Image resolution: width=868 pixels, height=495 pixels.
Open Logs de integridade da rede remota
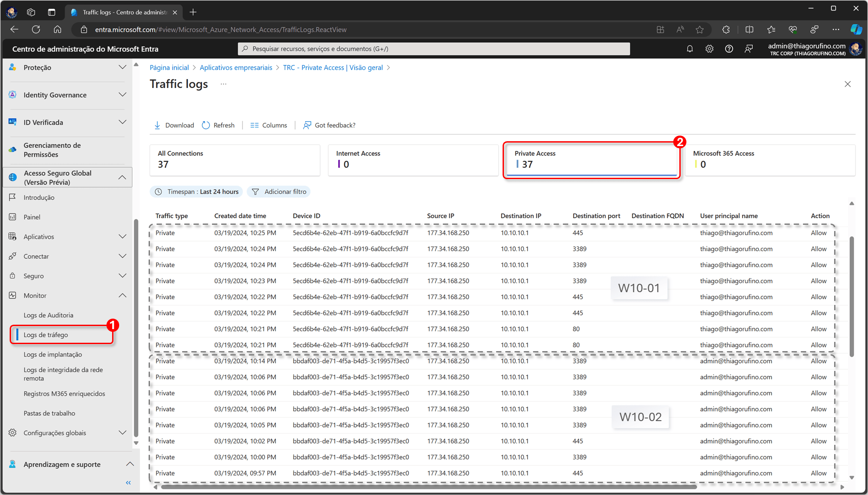point(63,374)
